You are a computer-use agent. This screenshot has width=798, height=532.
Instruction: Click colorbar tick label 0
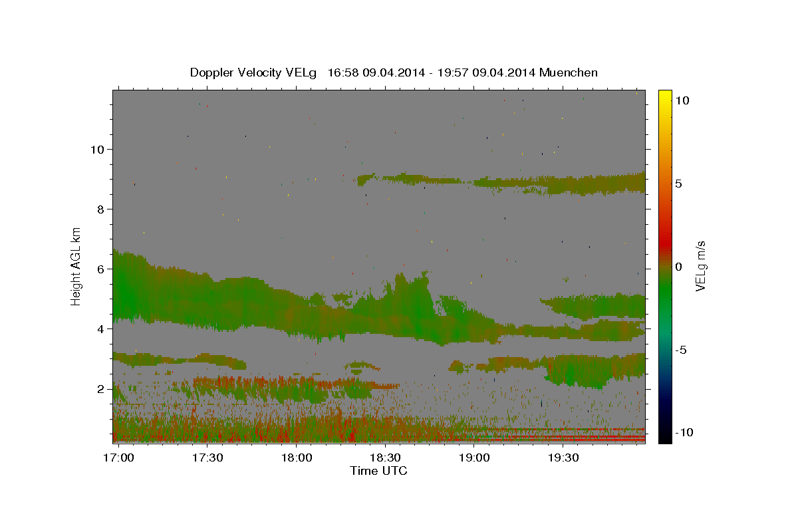pyautogui.click(x=678, y=266)
